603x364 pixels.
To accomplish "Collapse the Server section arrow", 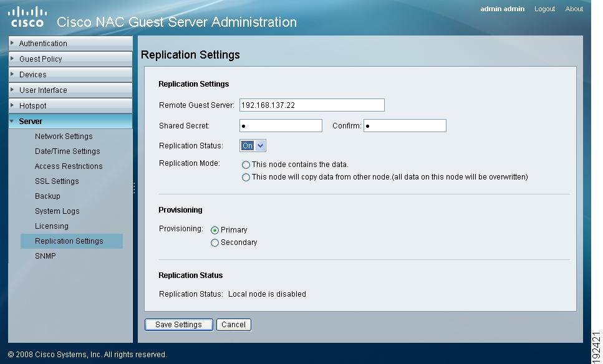I will pos(12,121).
